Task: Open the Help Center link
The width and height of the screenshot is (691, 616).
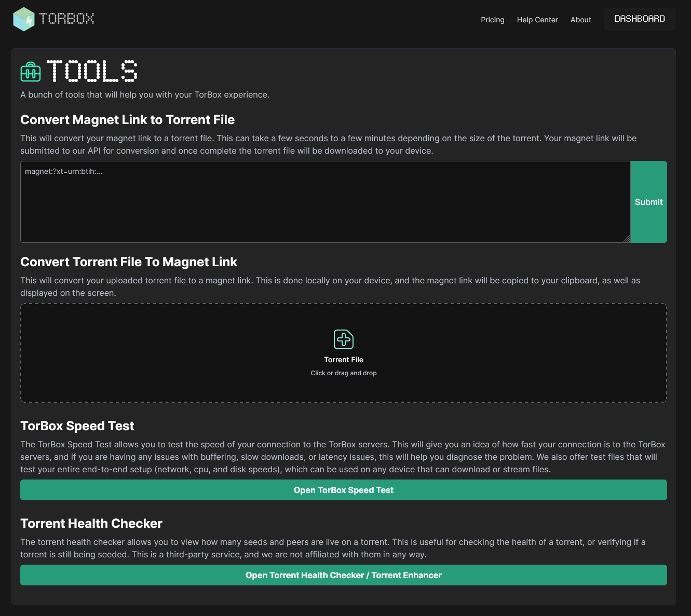Action: [537, 20]
